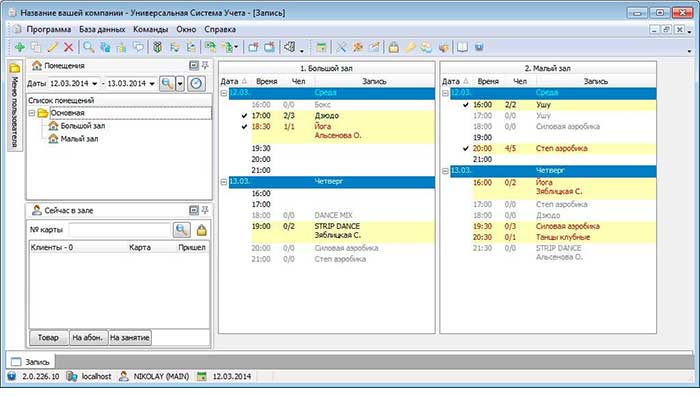Viewport: 700px width, 396px height.
Task: Click the padlock icon in toolbar
Action: [393, 47]
